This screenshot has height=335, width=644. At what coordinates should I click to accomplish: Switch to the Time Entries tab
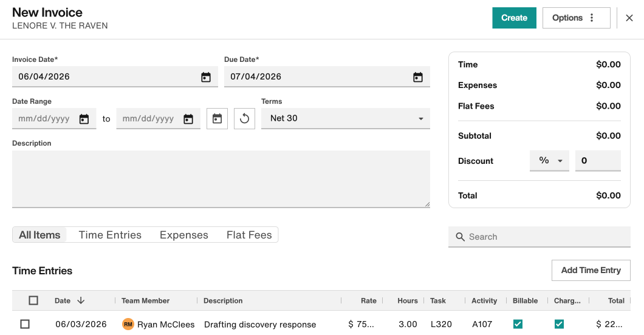tap(110, 235)
